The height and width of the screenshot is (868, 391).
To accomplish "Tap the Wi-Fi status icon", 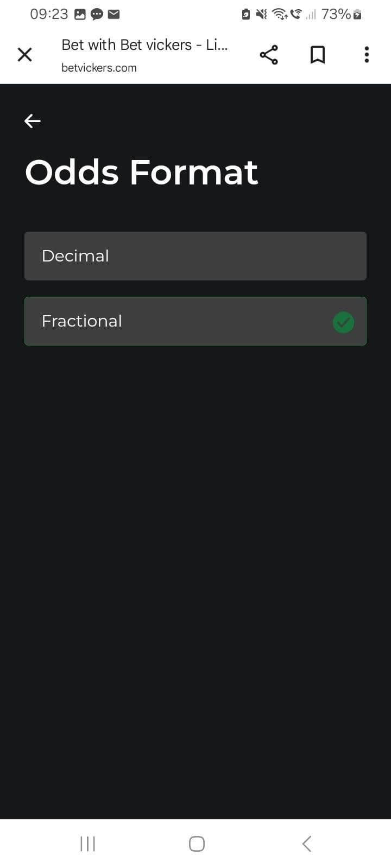I will 280,14.
